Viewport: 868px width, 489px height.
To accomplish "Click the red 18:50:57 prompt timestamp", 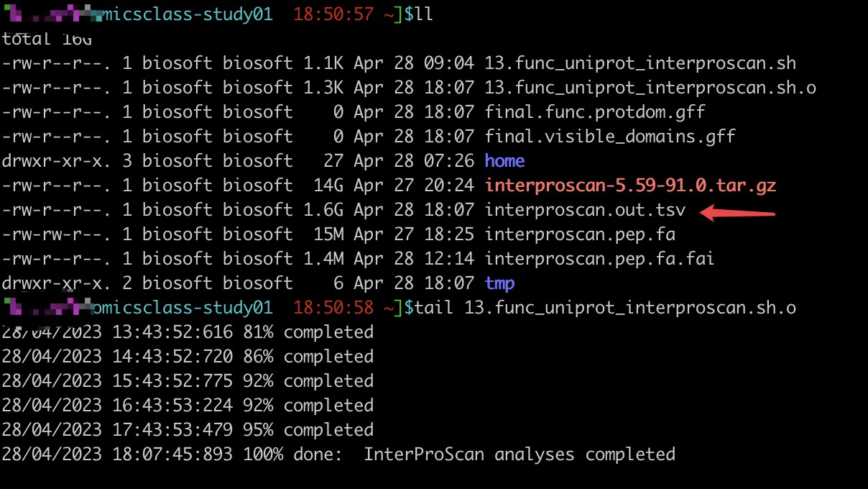I will [x=333, y=14].
